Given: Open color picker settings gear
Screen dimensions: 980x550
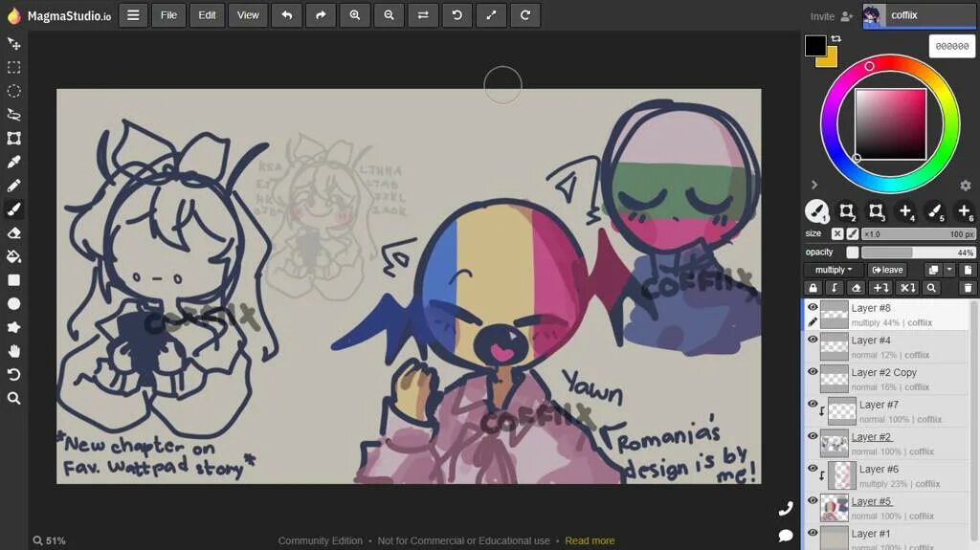Looking at the screenshot, I should click(966, 185).
